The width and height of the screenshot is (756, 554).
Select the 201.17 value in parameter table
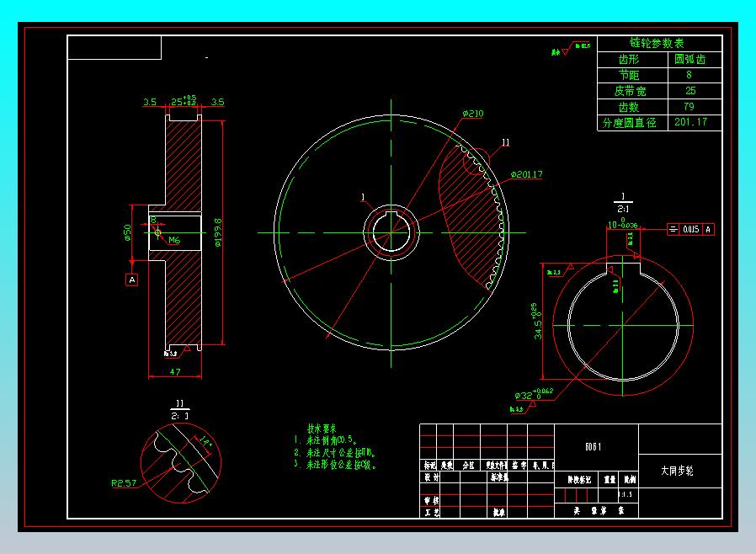690,122
